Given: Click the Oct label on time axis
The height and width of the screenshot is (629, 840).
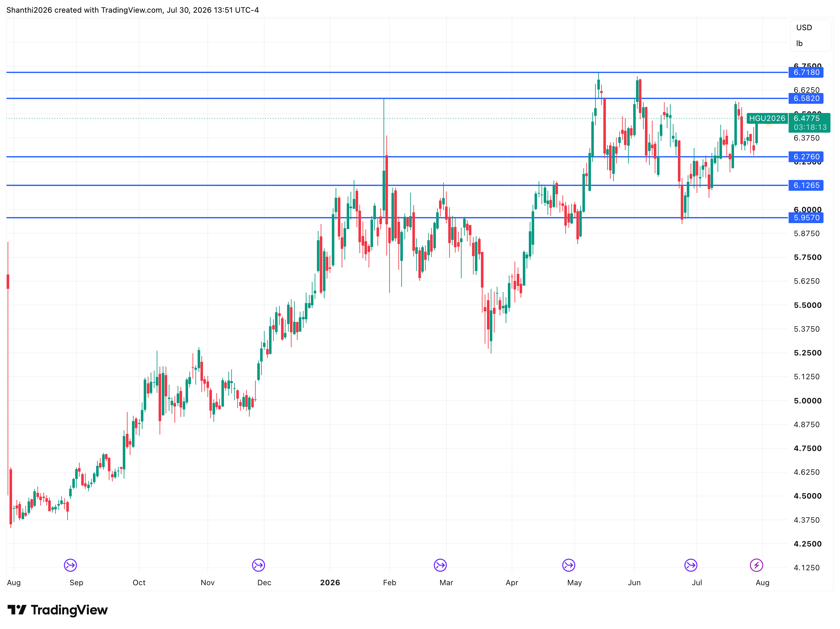Looking at the screenshot, I should pyautogui.click(x=139, y=583).
